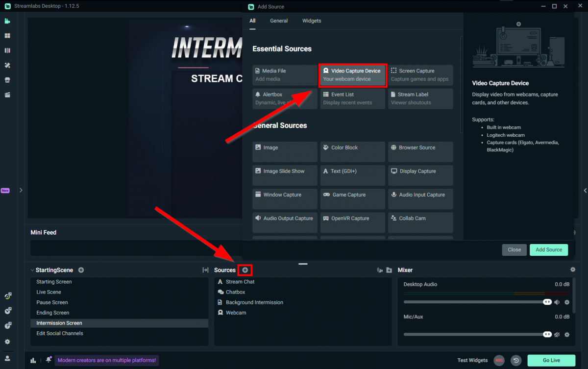Choose the Audio Input Capture source

point(420,199)
